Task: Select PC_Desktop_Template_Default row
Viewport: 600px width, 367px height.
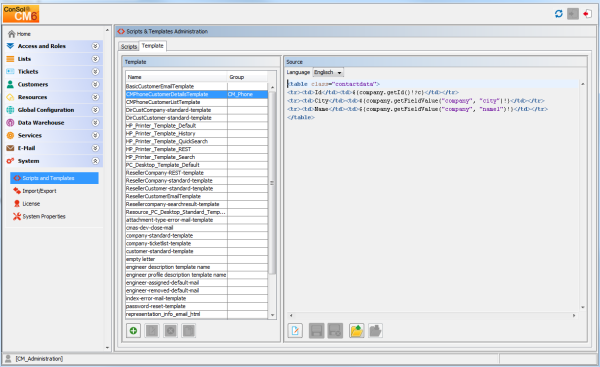Action: (197, 165)
